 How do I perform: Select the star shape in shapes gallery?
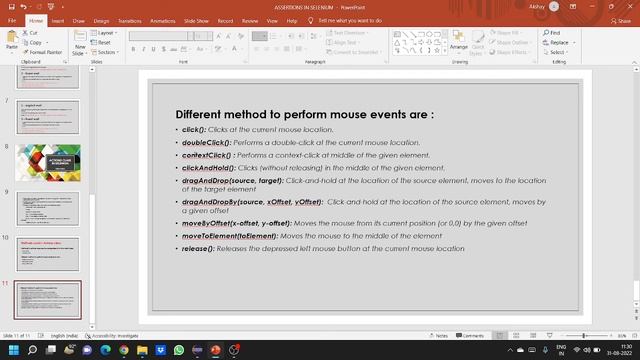pyautogui.click(x=437, y=51)
